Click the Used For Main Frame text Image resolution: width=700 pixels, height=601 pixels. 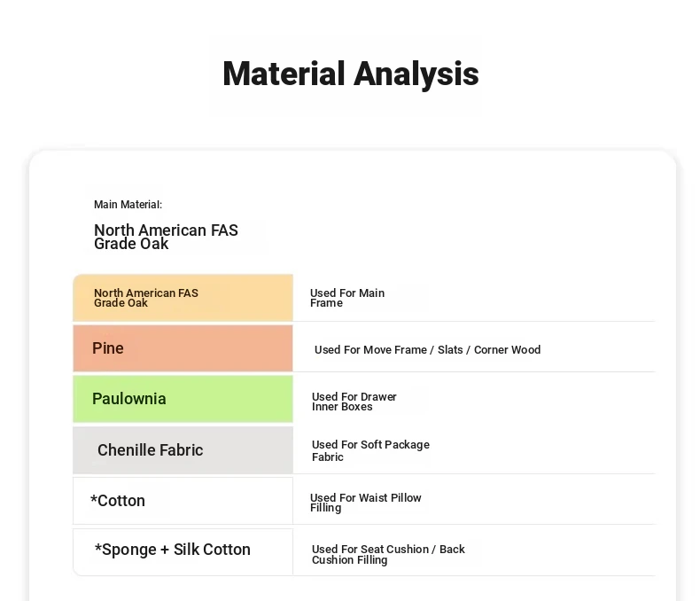pos(347,298)
